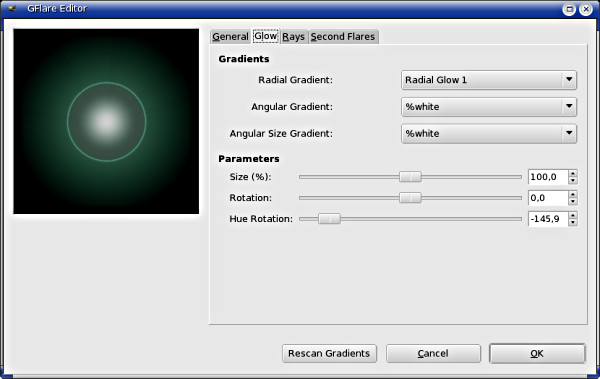
Task: Open the Second Flares tab
Action: point(343,37)
